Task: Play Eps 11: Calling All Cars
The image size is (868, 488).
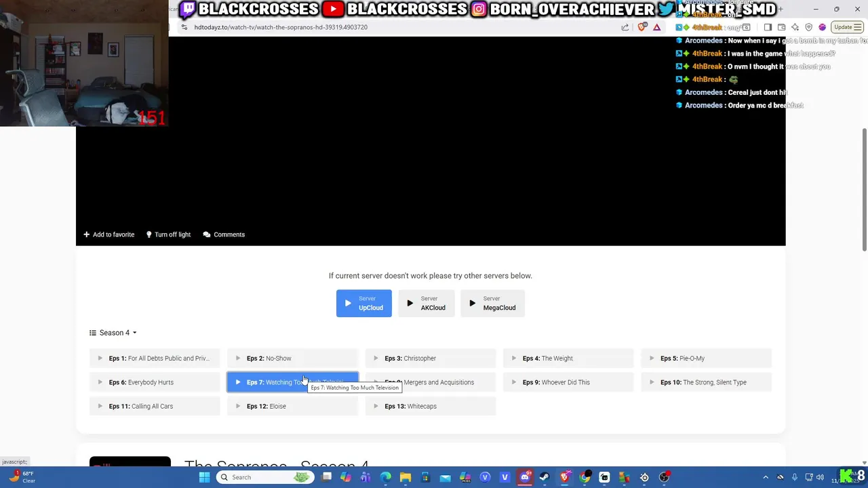Action: point(155,406)
